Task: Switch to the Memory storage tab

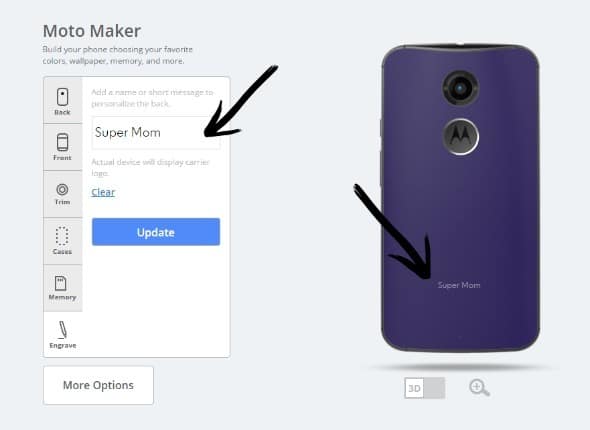Action: click(x=62, y=288)
